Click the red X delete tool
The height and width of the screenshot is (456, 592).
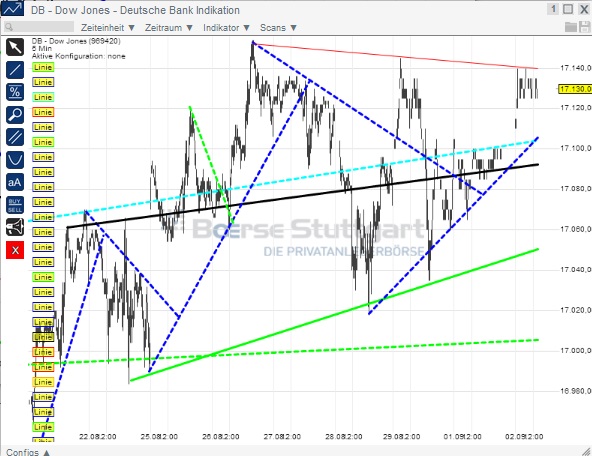(x=15, y=250)
